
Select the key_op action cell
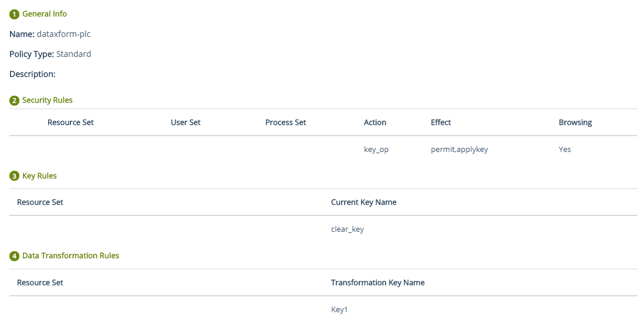376,150
